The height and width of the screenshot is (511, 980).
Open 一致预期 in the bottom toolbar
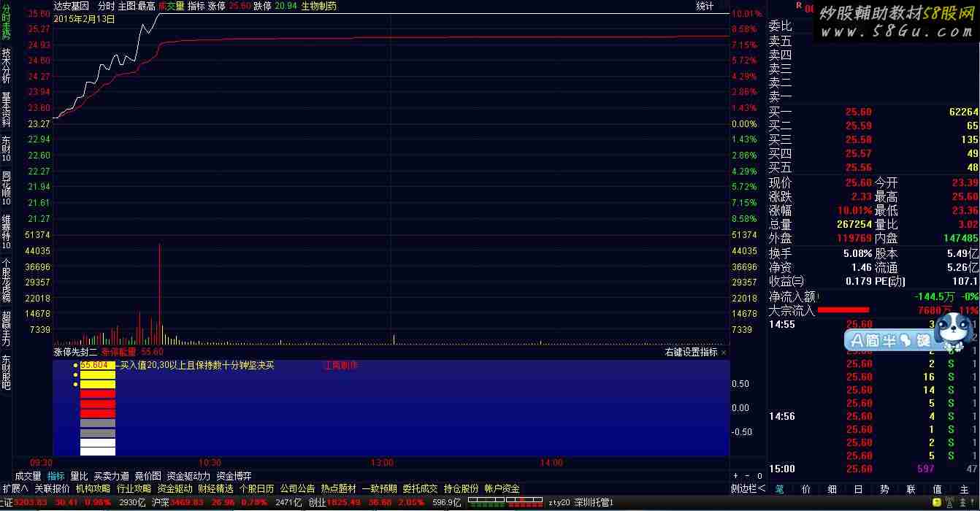click(380, 488)
